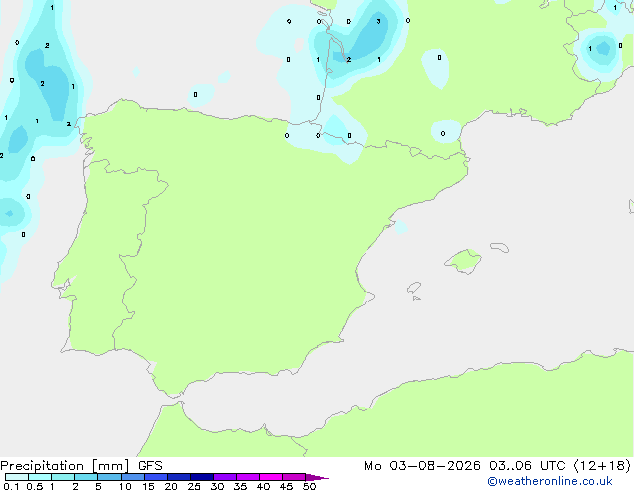This screenshot has height=490, width=634.
Task: Click the legend value label '25'
Action: pos(194,486)
